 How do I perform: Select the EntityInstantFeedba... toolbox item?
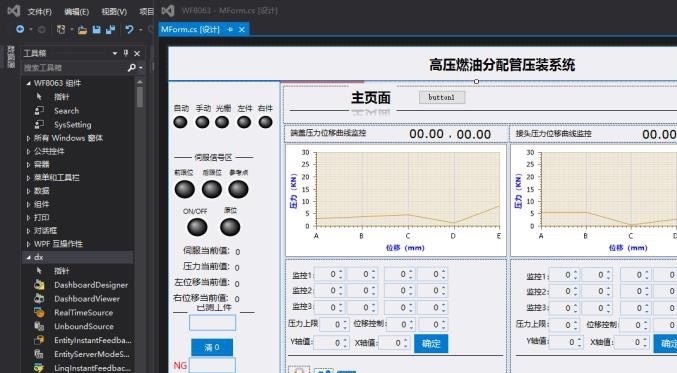(92, 340)
